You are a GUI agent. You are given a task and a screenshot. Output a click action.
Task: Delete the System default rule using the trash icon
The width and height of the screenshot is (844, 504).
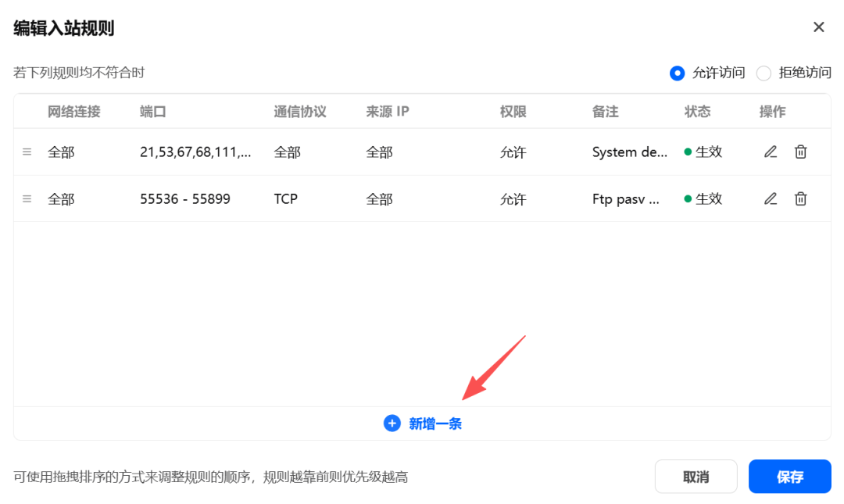click(800, 152)
